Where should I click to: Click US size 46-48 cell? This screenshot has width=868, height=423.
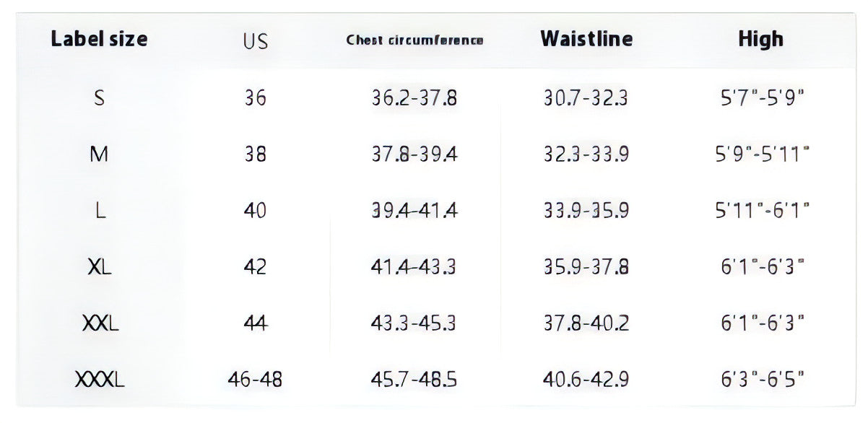tap(256, 379)
